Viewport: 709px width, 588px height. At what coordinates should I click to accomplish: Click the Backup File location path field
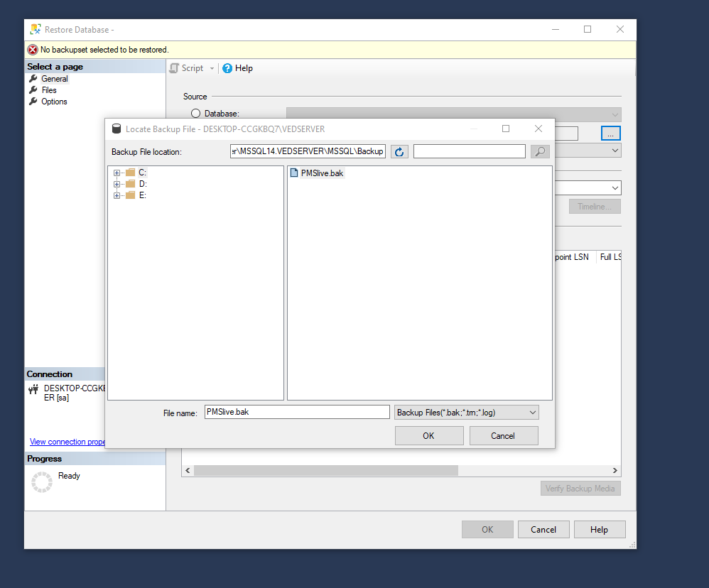click(x=308, y=151)
